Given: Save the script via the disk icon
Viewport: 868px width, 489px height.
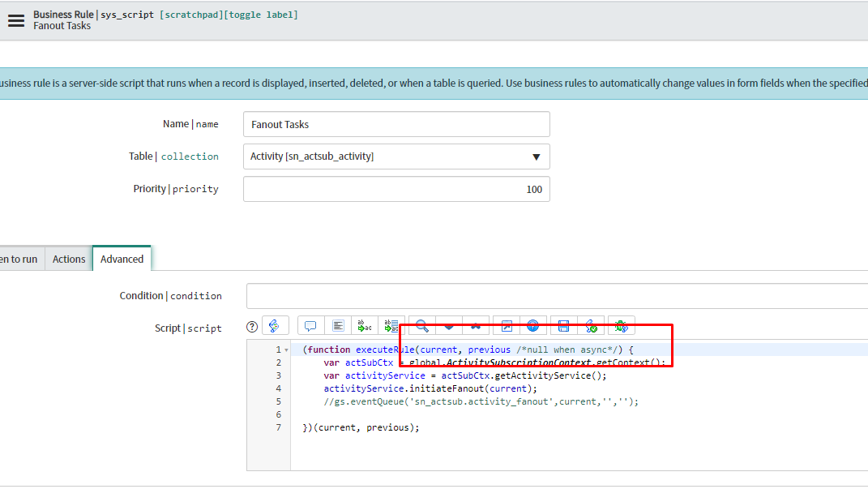Looking at the screenshot, I should pyautogui.click(x=562, y=325).
